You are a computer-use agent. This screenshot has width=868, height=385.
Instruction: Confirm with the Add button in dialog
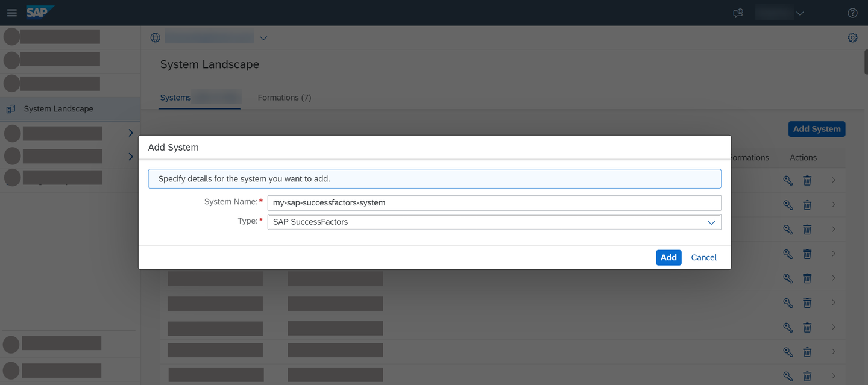click(668, 257)
